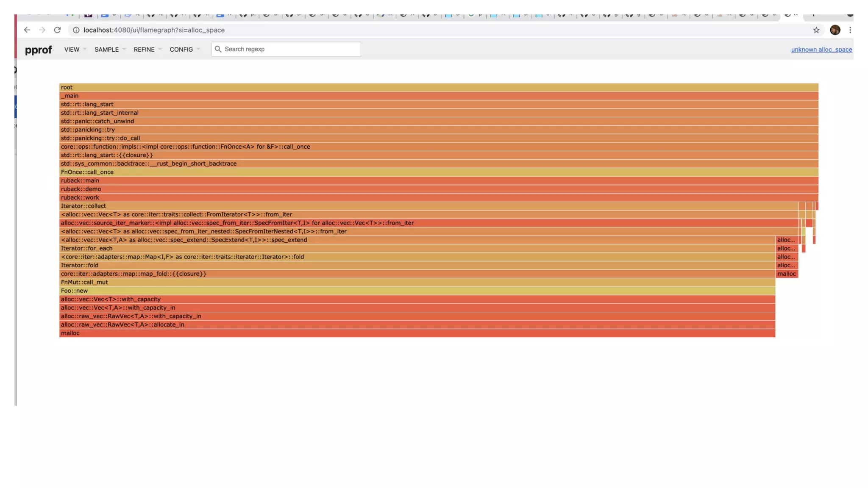The image size is (868, 488).
Task: Click the browser forward arrow
Action: click(42, 30)
